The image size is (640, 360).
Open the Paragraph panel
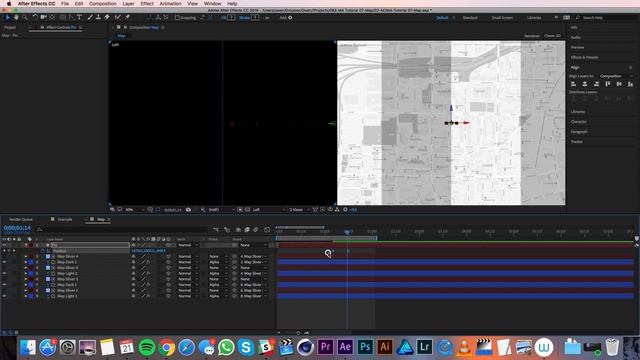pyautogui.click(x=579, y=132)
